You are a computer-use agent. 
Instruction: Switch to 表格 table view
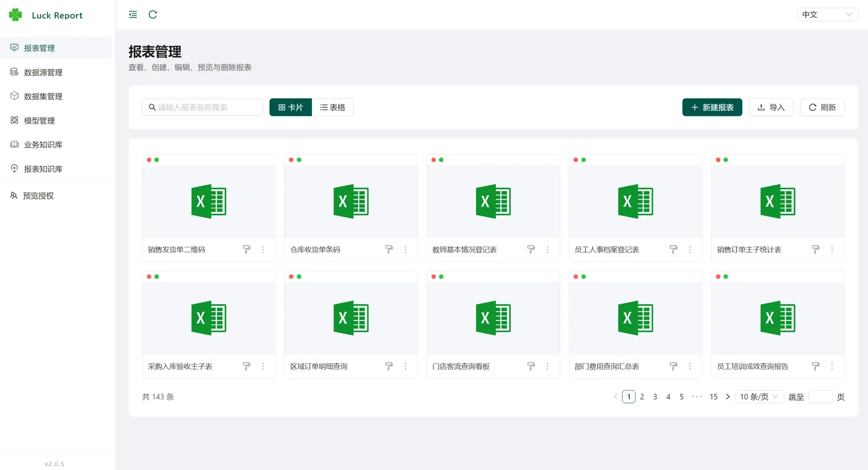point(333,107)
